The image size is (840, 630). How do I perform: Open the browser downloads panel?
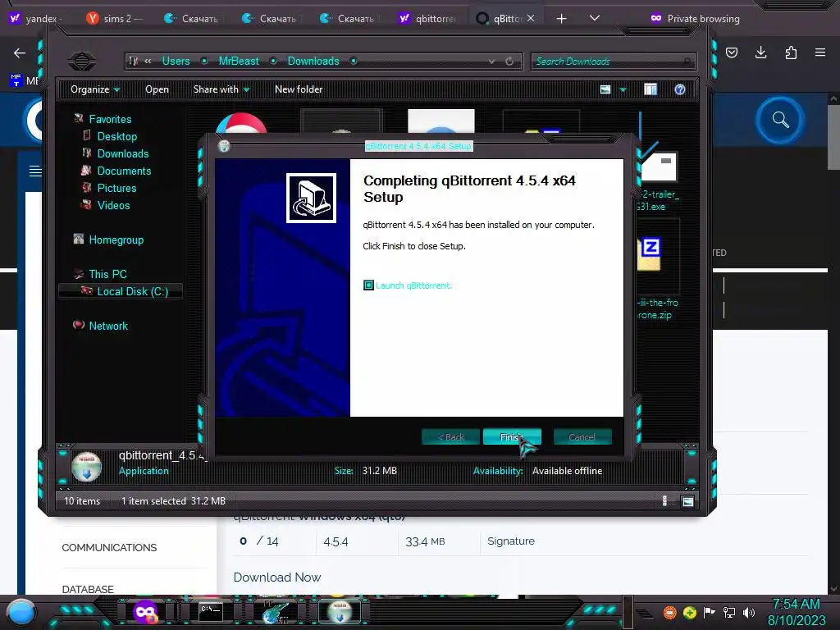[760, 52]
